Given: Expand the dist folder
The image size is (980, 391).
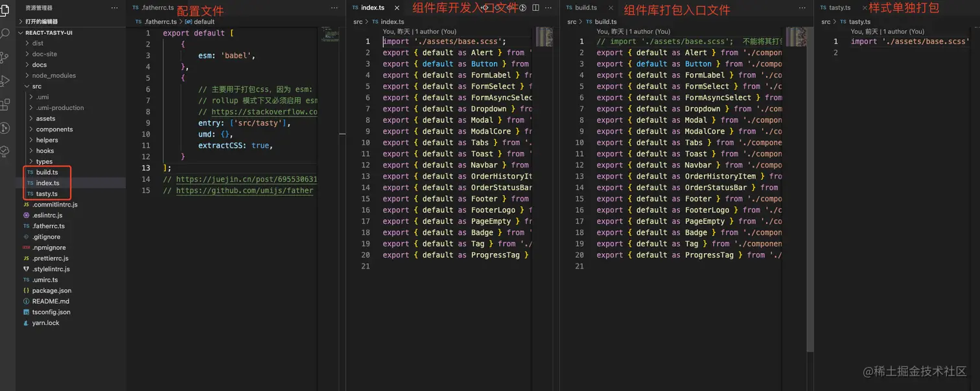Looking at the screenshot, I should (x=70, y=43).
